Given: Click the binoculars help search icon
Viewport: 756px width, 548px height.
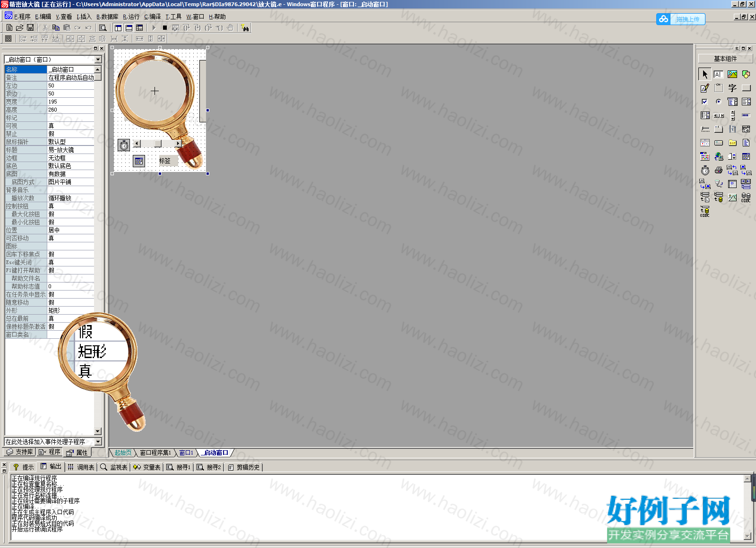Looking at the screenshot, I should point(245,28).
